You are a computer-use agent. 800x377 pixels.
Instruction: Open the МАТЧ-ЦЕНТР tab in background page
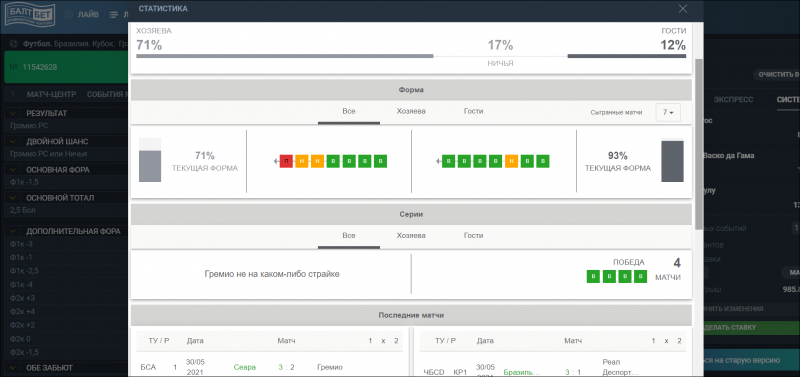click(x=52, y=94)
